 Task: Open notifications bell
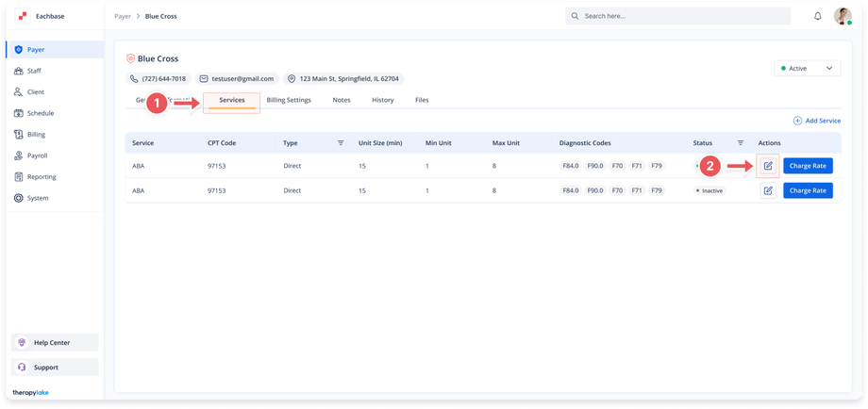click(x=818, y=16)
